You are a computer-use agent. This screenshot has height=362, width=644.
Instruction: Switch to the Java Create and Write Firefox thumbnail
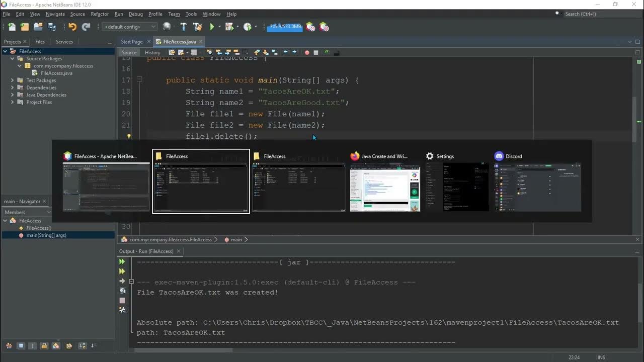click(385, 182)
